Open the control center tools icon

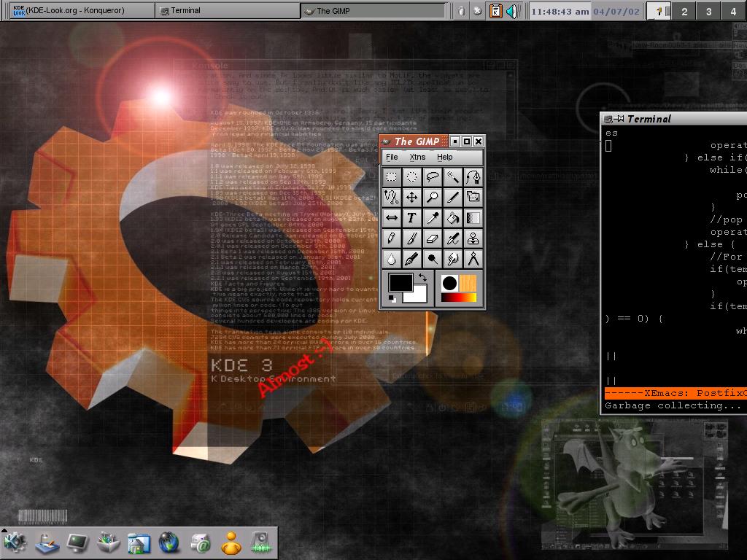108,542
